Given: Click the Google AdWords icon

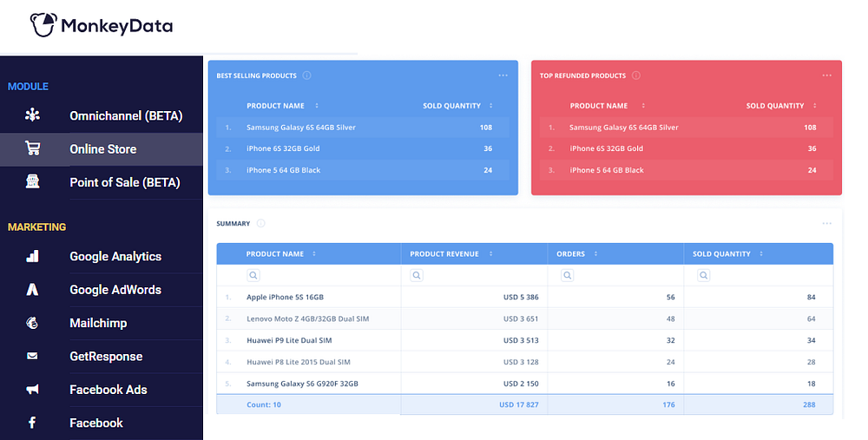Looking at the screenshot, I should [x=33, y=290].
